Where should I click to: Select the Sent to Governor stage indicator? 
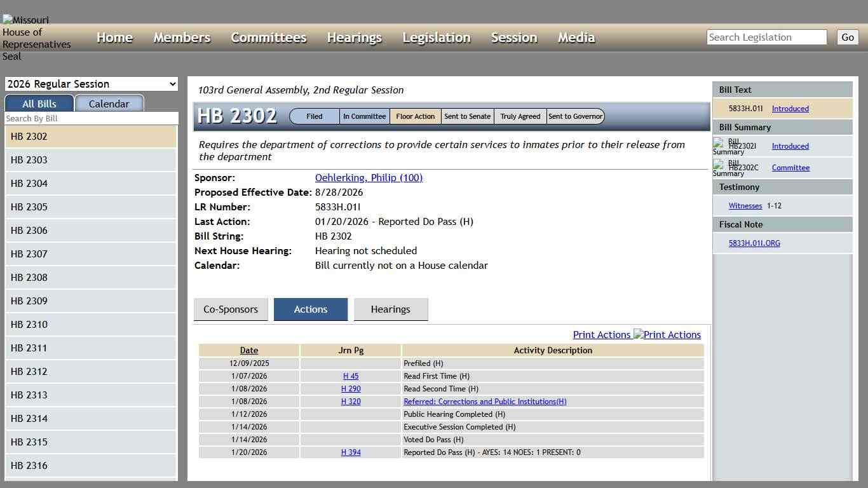575,116
